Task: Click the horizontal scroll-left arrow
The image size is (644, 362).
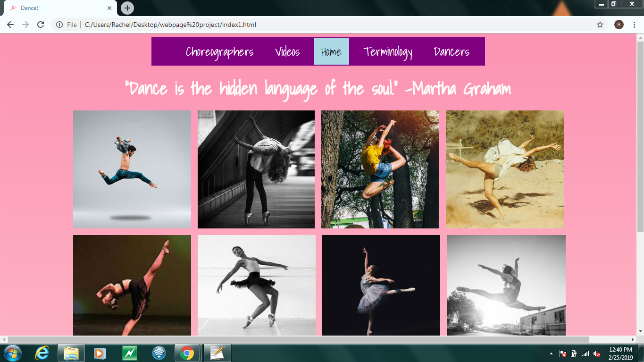Action: pos(4,340)
